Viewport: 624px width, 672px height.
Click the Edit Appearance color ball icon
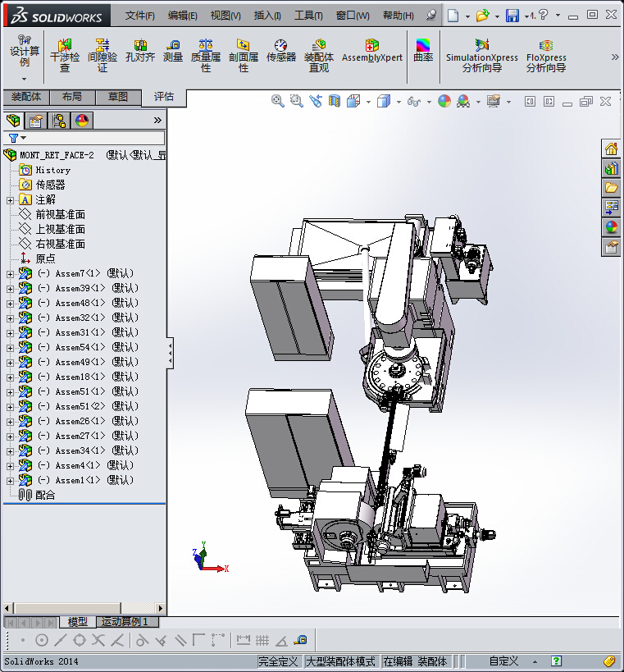444,101
